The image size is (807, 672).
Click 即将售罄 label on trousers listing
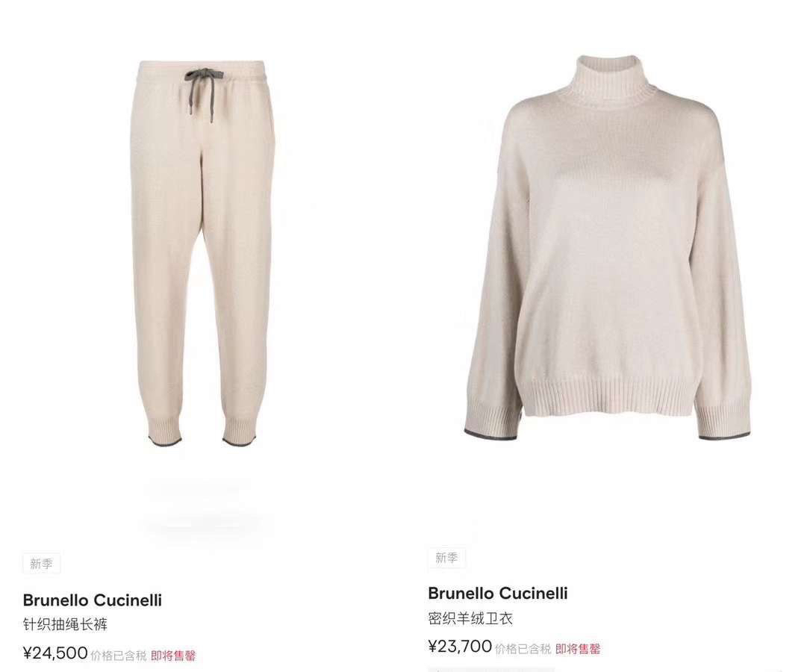[x=173, y=656]
